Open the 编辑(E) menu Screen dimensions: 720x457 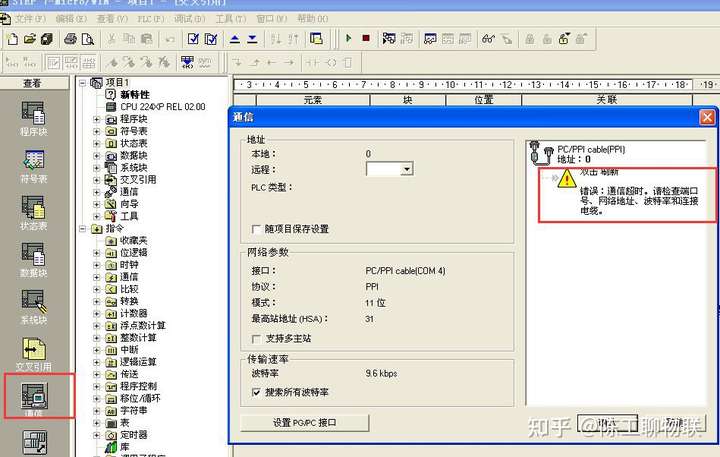(71, 19)
